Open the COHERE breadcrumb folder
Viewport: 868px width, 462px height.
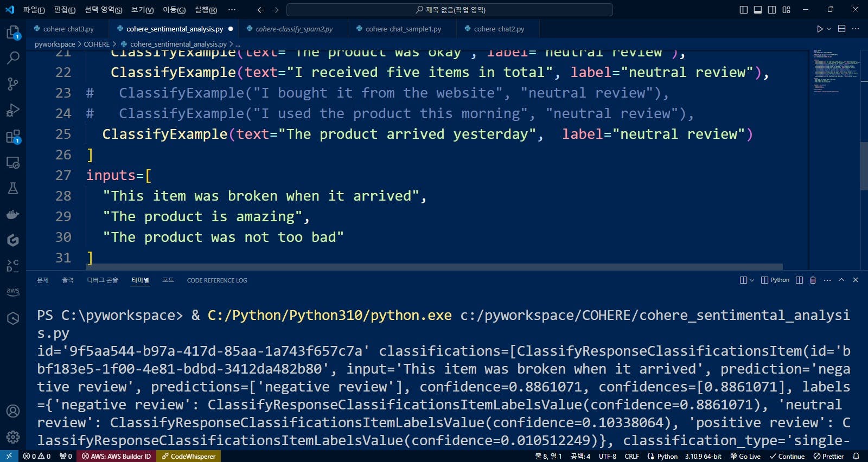click(x=97, y=44)
